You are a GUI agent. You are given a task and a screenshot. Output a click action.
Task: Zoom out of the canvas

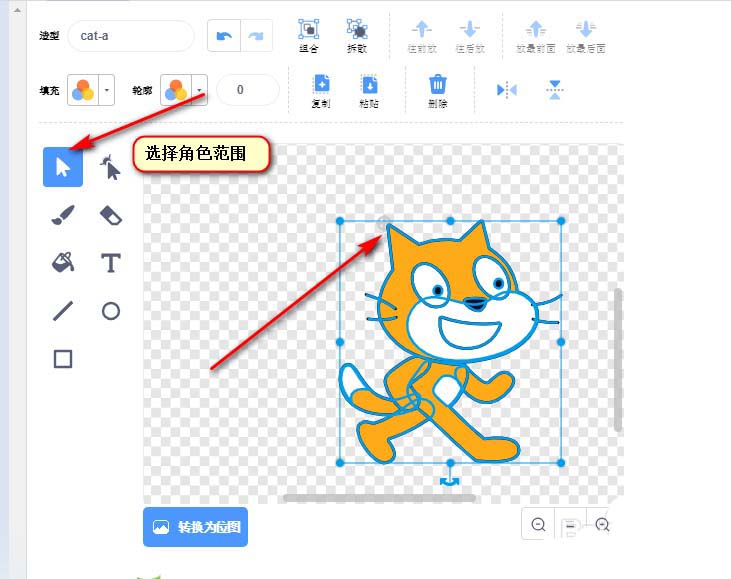pos(538,524)
